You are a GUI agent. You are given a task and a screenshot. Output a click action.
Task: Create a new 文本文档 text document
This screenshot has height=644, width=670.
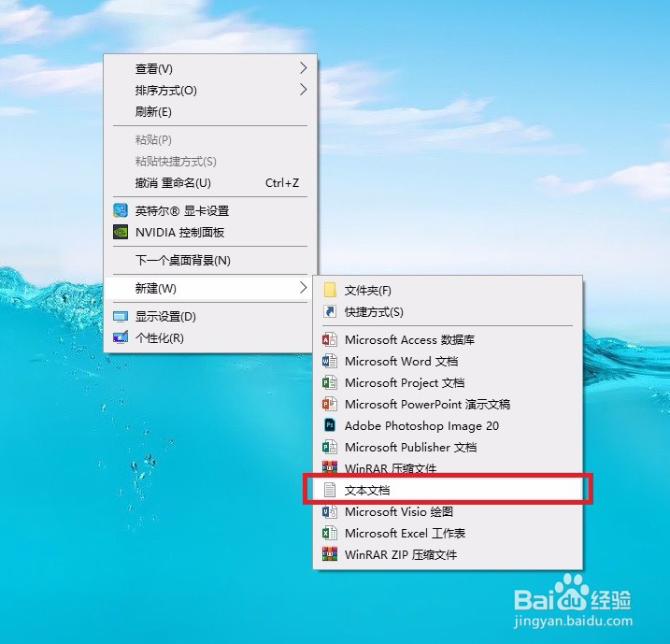(448, 490)
